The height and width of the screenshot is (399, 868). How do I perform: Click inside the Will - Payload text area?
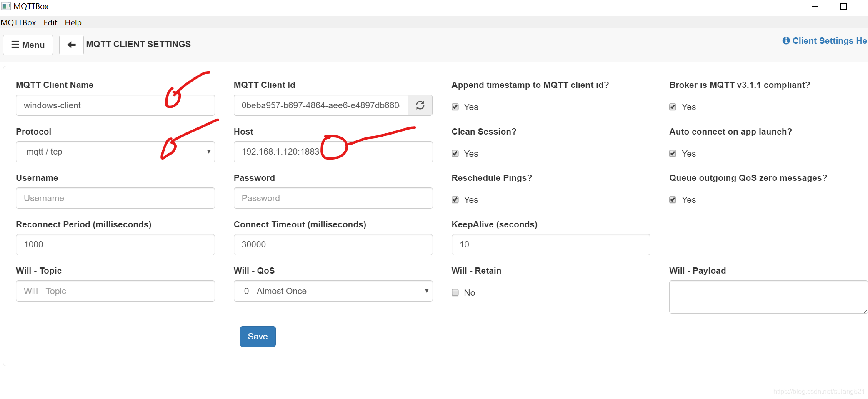click(x=768, y=297)
